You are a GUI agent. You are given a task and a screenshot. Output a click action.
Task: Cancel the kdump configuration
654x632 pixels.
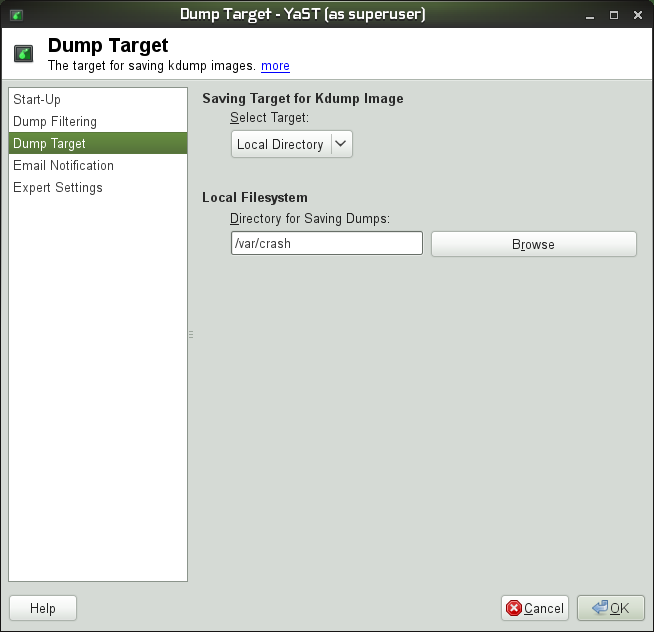click(535, 608)
